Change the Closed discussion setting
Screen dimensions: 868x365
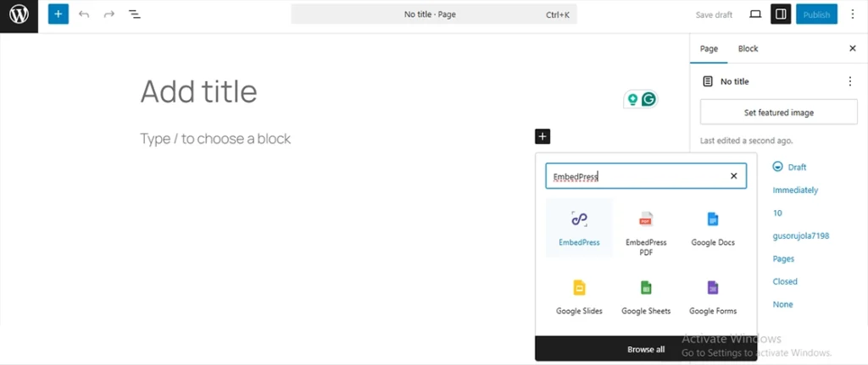click(x=785, y=281)
